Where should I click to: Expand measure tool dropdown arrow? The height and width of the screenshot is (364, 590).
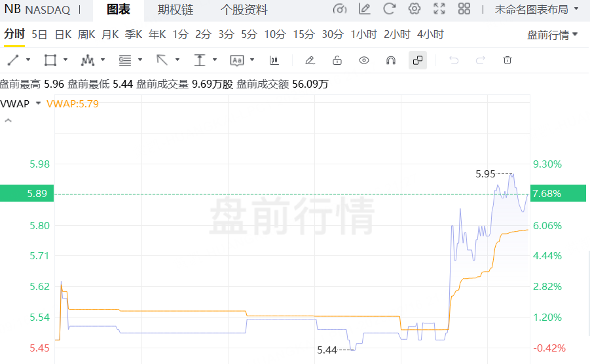(215, 60)
